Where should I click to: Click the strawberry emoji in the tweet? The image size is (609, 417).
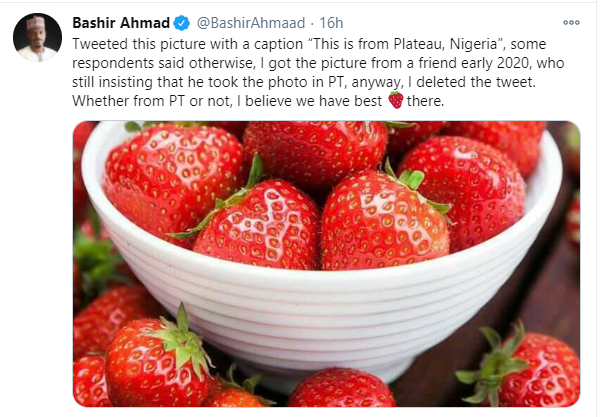point(395,100)
